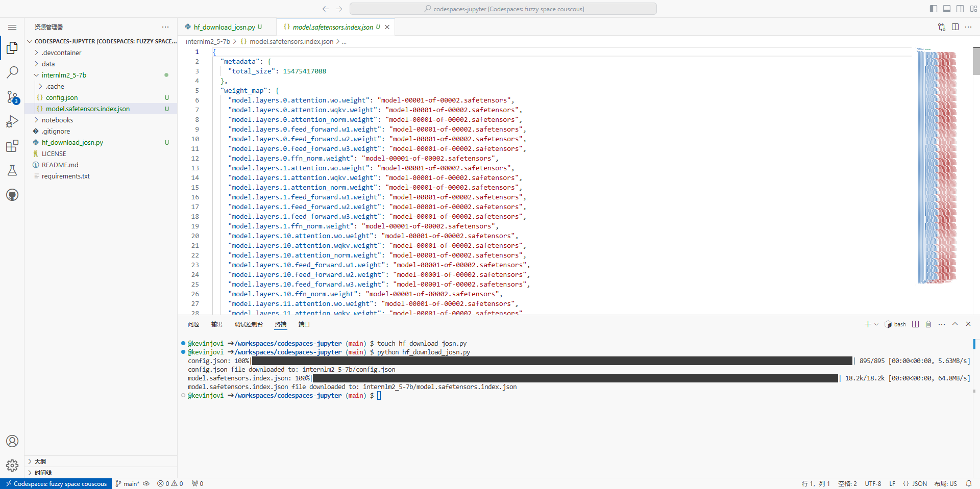Open config.json in the explorer
Image resolution: width=980 pixels, height=489 pixels.
click(62, 97)
